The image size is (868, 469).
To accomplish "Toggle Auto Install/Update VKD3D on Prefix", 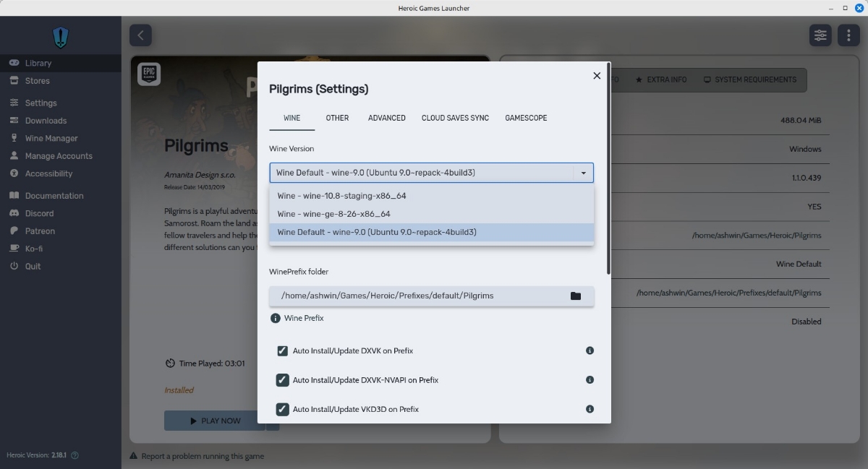I will pyautogui.click(x=283, y=409).
